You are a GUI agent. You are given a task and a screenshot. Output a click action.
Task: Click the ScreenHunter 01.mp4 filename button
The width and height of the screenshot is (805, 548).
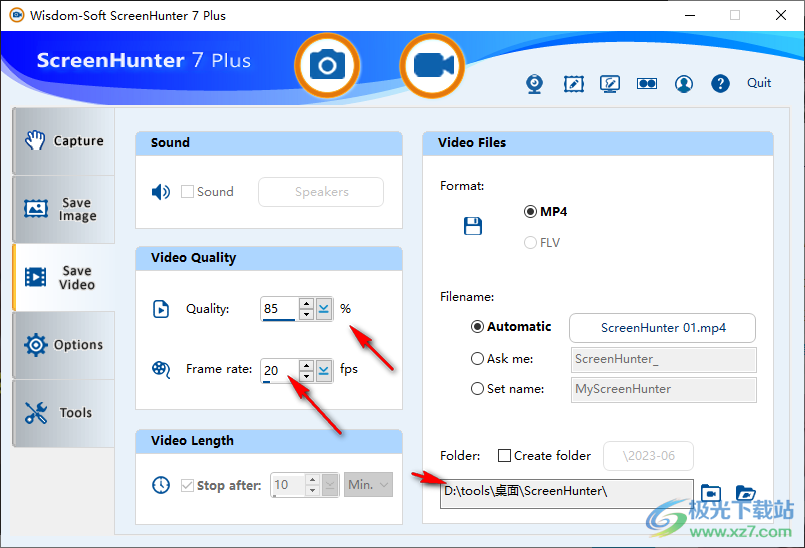tap(662, 328)
